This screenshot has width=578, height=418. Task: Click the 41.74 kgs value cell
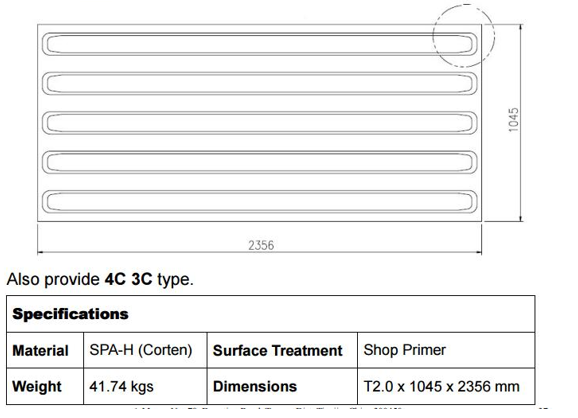(x=145, y=386)
